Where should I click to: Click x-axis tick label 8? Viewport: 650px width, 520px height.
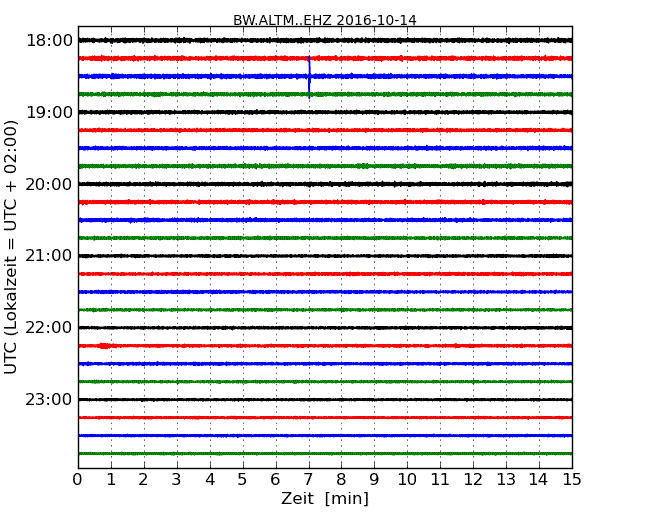point(341,479)
